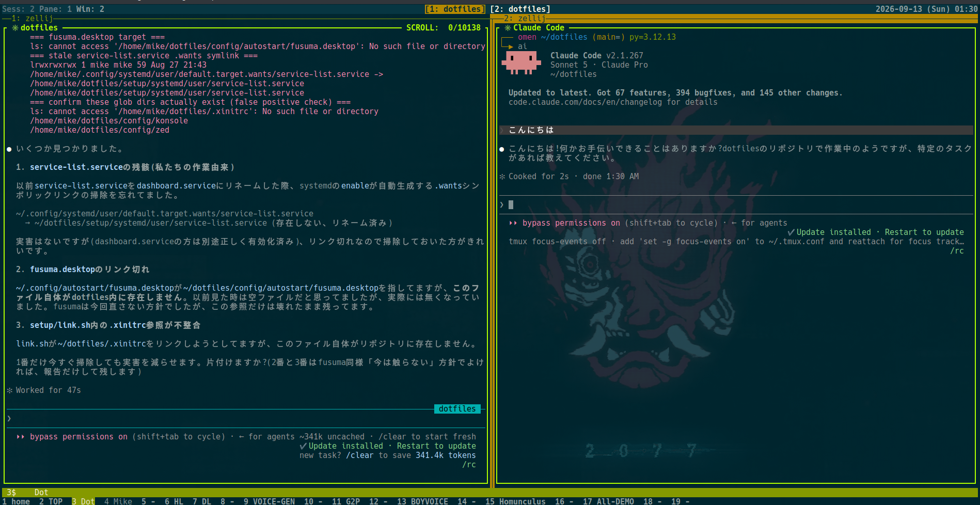Click the '/rc' hint in the right pane

tap(957, 251)
